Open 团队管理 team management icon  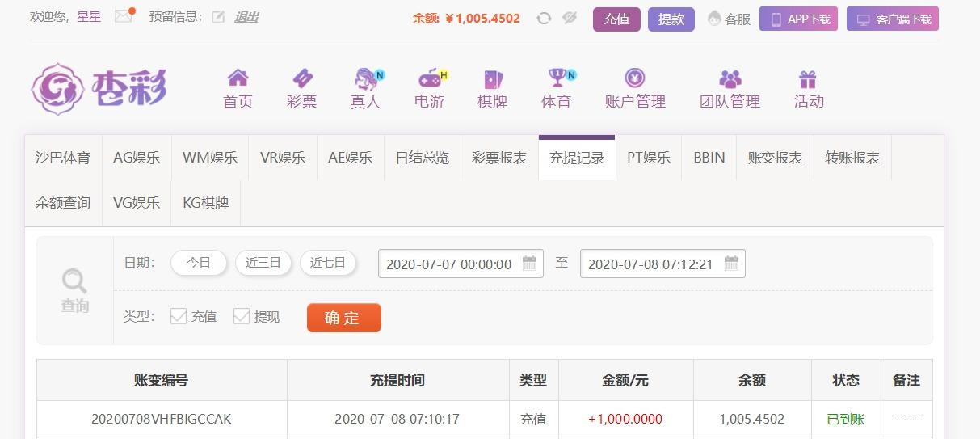pyautogui.click(x=730, y=78)
